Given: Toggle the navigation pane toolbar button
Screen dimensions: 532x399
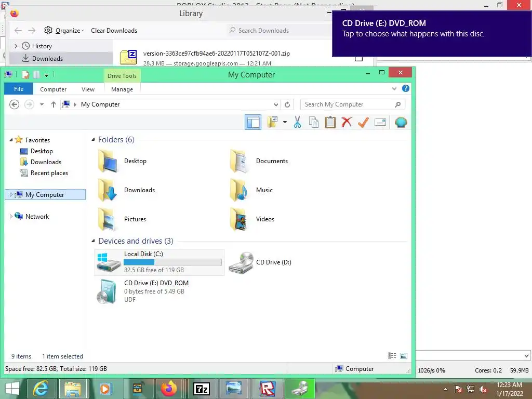Looking at the screenshot, I should click(x=253, y=122).
